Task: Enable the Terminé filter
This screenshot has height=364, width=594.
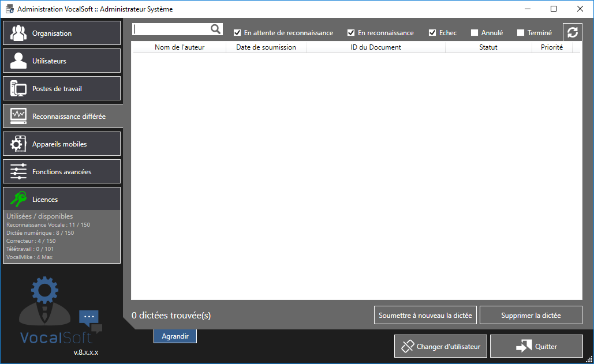Action: click(521, 33)
